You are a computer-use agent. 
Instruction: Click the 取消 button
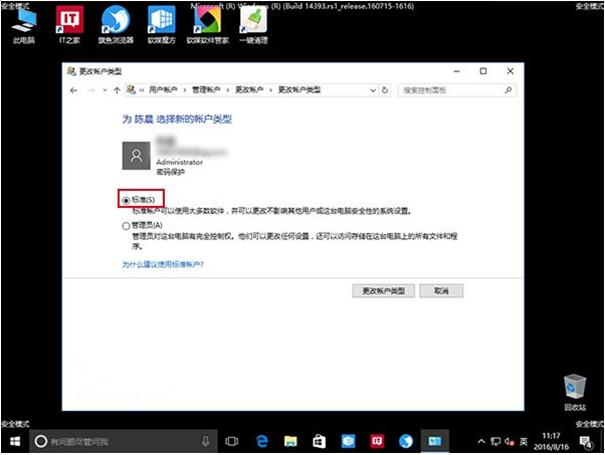point(441,290)
